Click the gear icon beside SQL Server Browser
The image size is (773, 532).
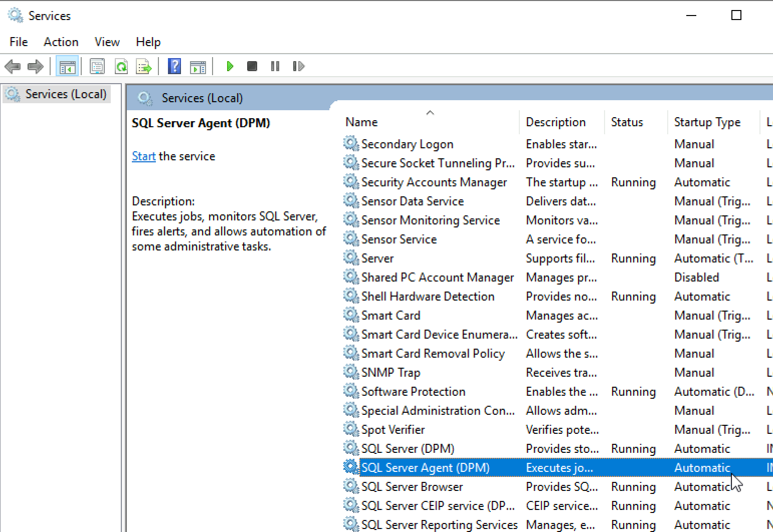click(351, 486)
